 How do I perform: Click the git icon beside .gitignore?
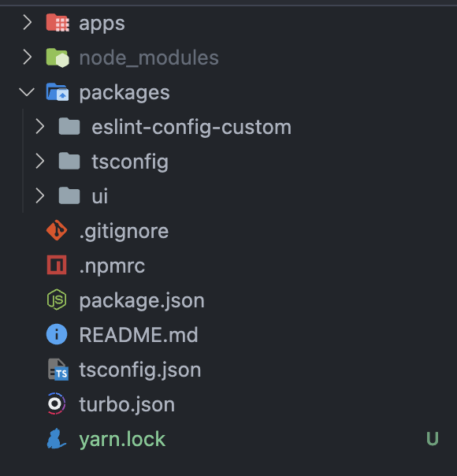[x=57, y=230]
